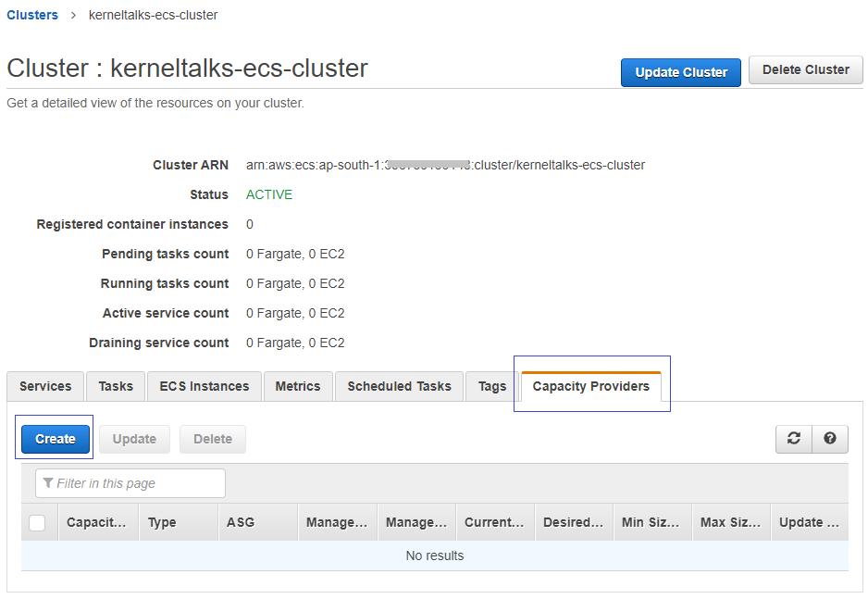868x599 pixels.
Task: Tick the select-all checkbox in table header
Action: [x=37, y=522]
